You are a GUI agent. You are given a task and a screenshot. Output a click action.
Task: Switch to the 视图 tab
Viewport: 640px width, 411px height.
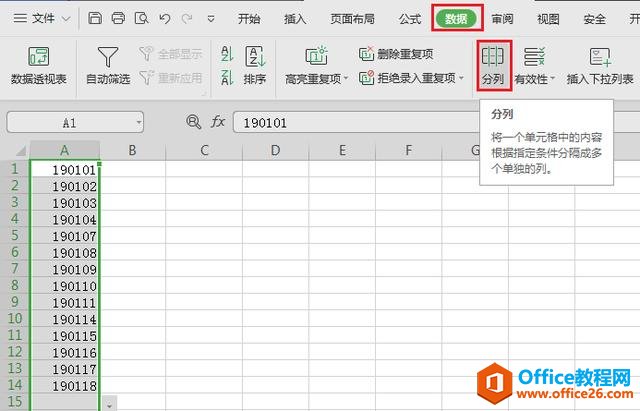548,19
